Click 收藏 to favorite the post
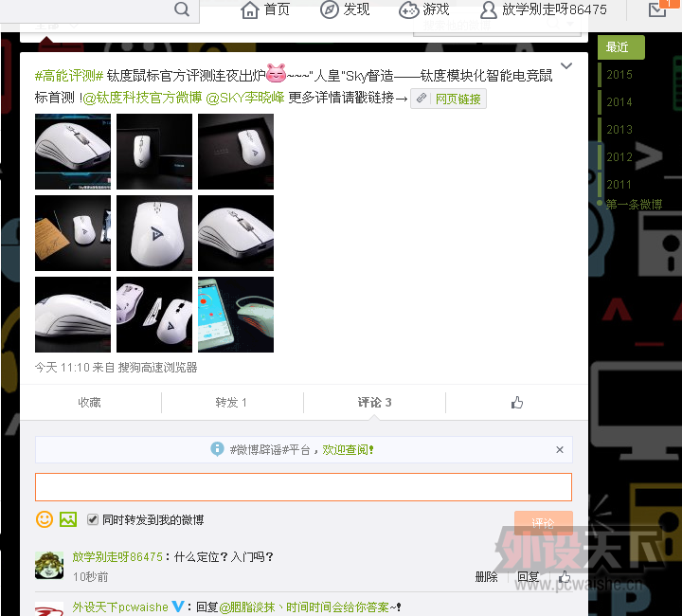 pos(90,403)
